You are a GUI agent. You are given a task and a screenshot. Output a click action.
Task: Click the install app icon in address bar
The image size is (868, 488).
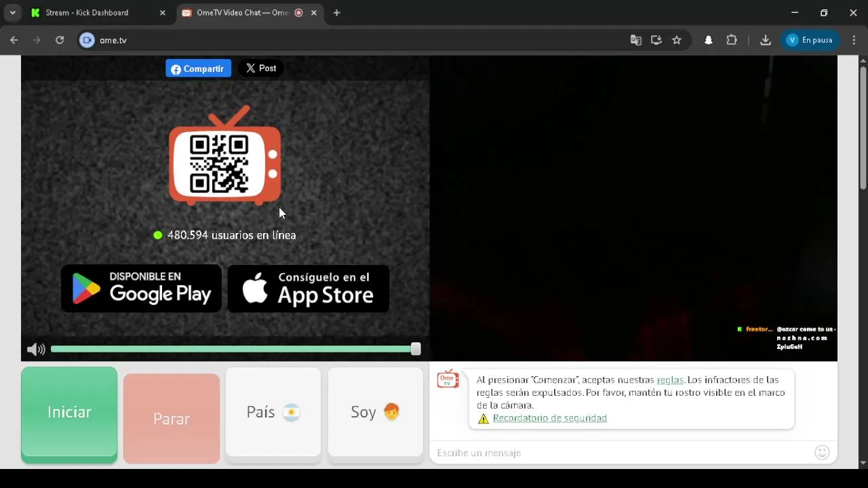[x=656, y=40]
